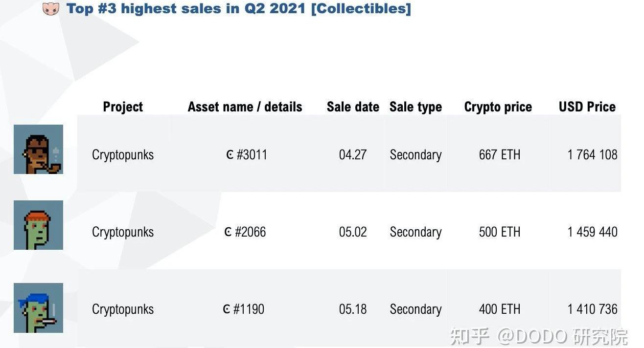Click the 知乎 @DODO 研究院 watermark
The image size is (644, 348).
click(x=538, y=336)
